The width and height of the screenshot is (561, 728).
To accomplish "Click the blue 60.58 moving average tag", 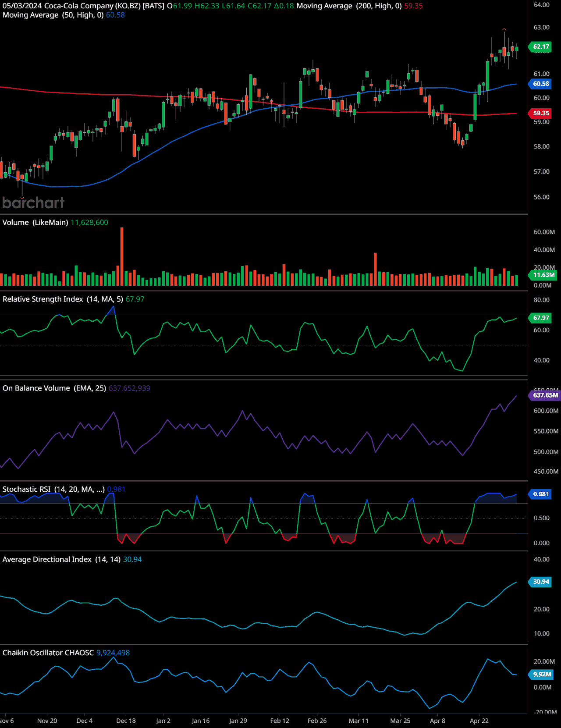I will point(541,84).
